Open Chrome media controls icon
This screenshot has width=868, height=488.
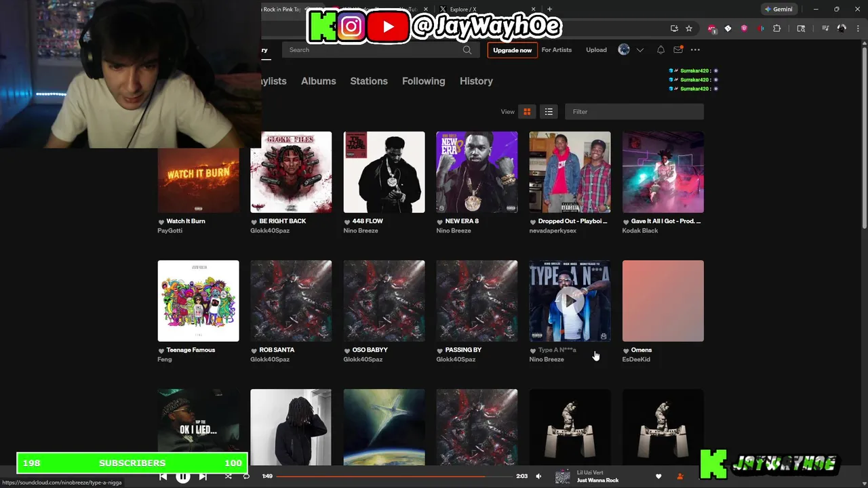tap(825, 28)
